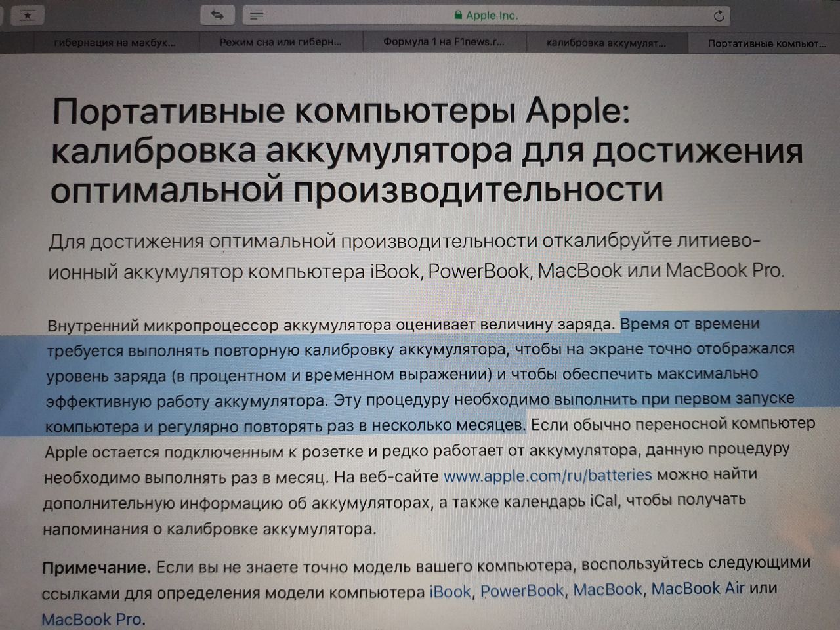The height and width of the screenshot is (630, 840).
Task: Reload the page with the refresh icon
Action: pos(719,16)
